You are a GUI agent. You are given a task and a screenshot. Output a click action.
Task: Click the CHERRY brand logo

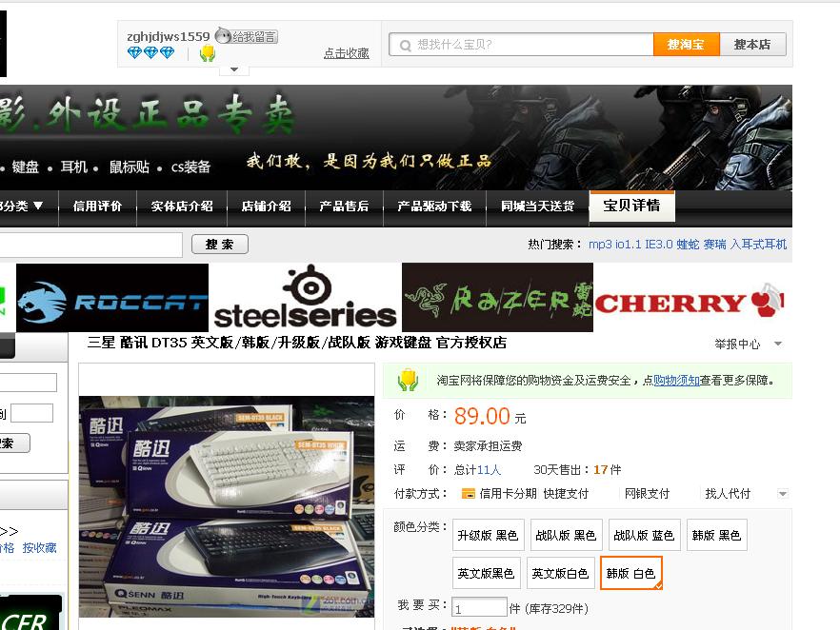(x=690, y=301)
